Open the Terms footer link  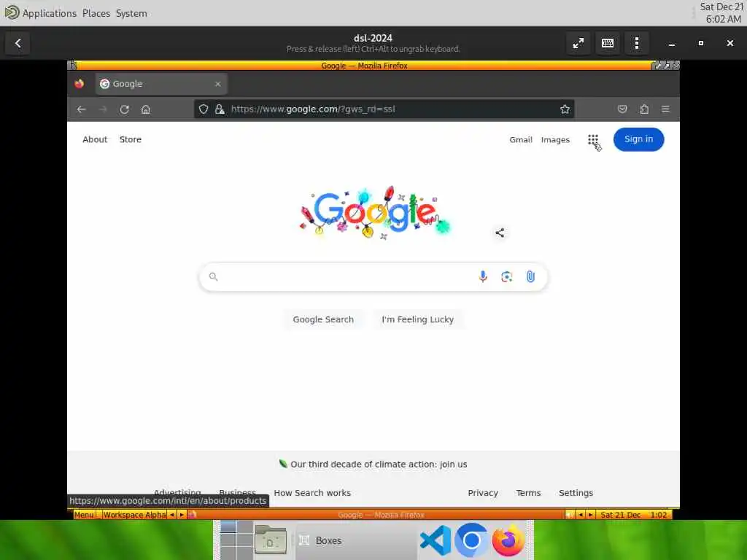tap(528, 493)
